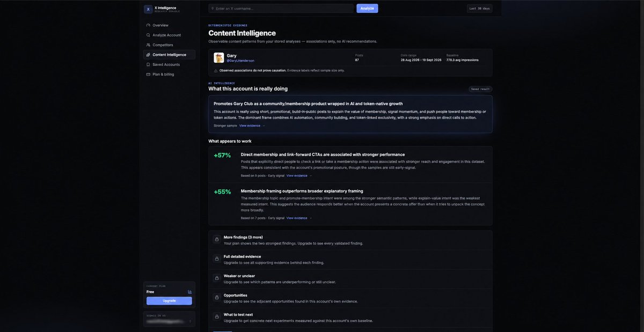Click the Overview gauge icon in sidebar
644x332 pixels.
pyautogui.click(x=148, y=25)
